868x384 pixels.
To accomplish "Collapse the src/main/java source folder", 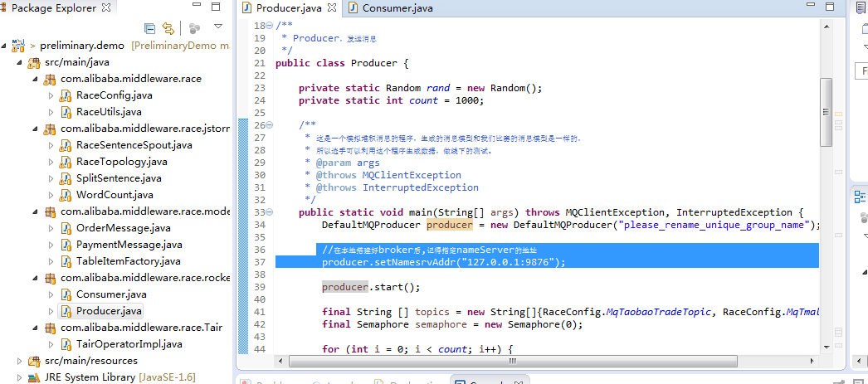I will pos(20,62).
